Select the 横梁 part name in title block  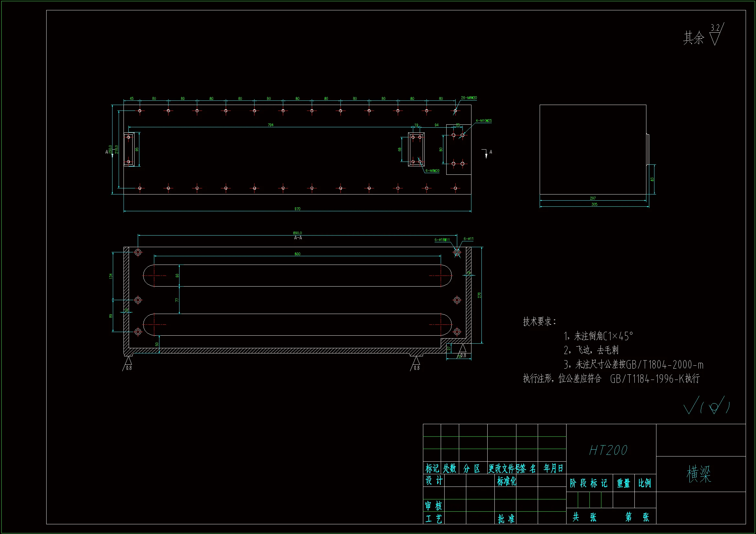click(x=699, y=474)
